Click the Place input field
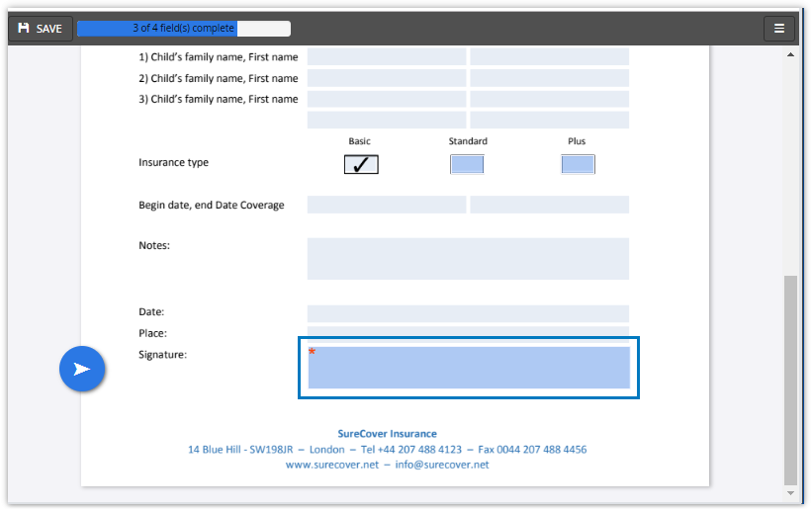This screenshot has height=512, width=812. [468, 332]
